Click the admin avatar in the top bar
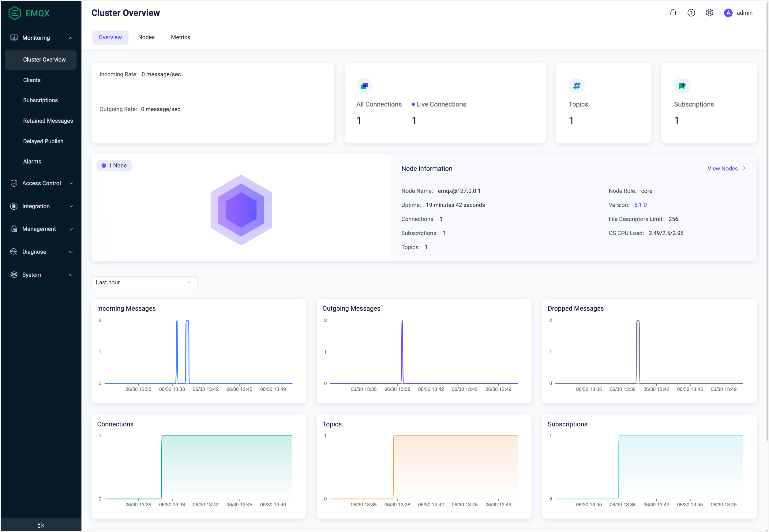 click(728, 13)
